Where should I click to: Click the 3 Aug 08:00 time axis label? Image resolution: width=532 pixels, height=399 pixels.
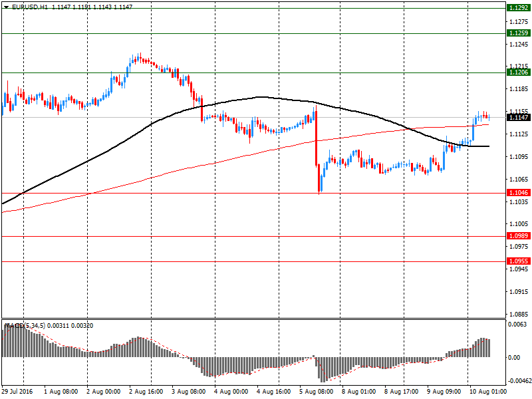coord(189,392)
